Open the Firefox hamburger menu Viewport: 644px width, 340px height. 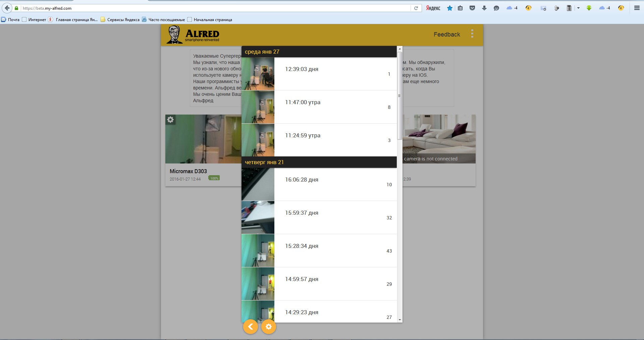[x=637, y=8]
